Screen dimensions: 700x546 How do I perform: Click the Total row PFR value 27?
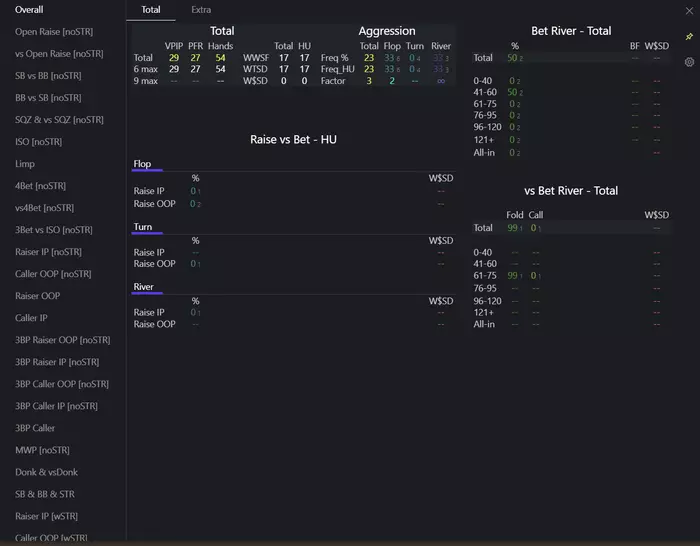point(196,58)
